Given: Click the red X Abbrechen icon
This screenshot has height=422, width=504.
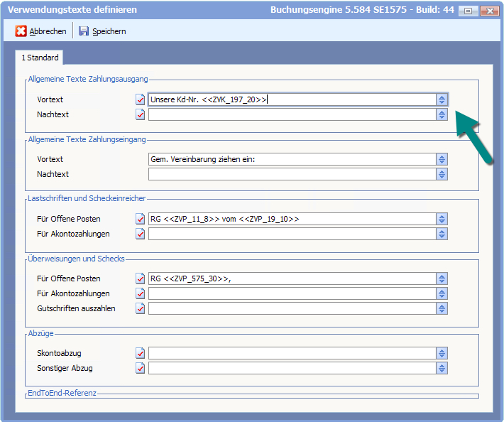Looking at the screenshot, I should (x=21, y=31).
